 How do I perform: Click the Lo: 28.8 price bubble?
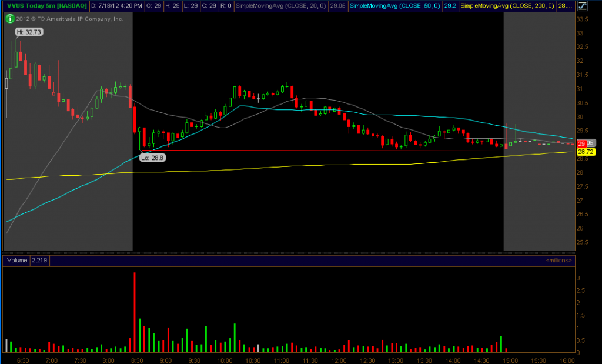[x=152, y=158]
